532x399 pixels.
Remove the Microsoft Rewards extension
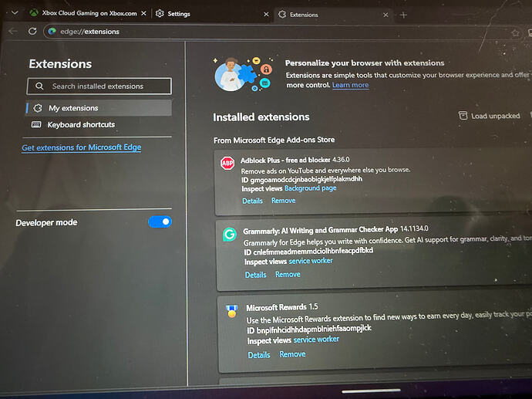click(x=292, y=354)
